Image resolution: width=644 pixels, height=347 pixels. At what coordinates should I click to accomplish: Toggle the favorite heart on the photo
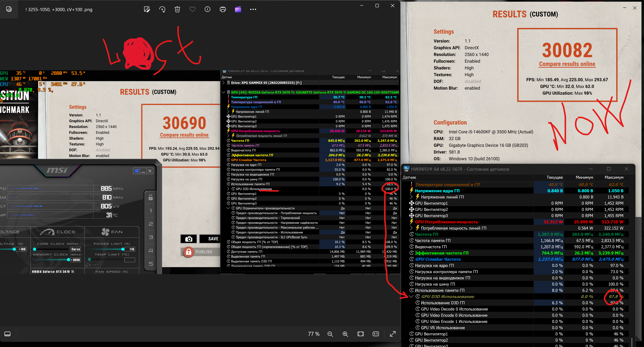(x=192, y=9)
